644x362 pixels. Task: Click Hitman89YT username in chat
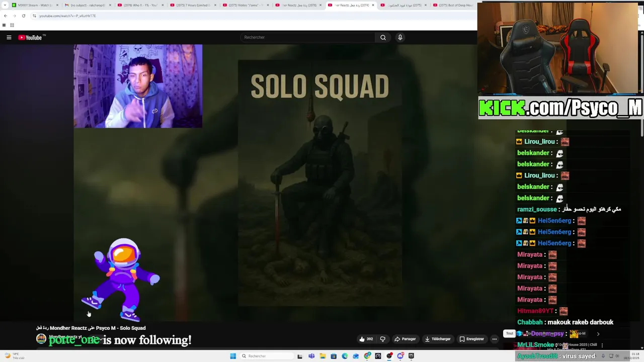535,311
